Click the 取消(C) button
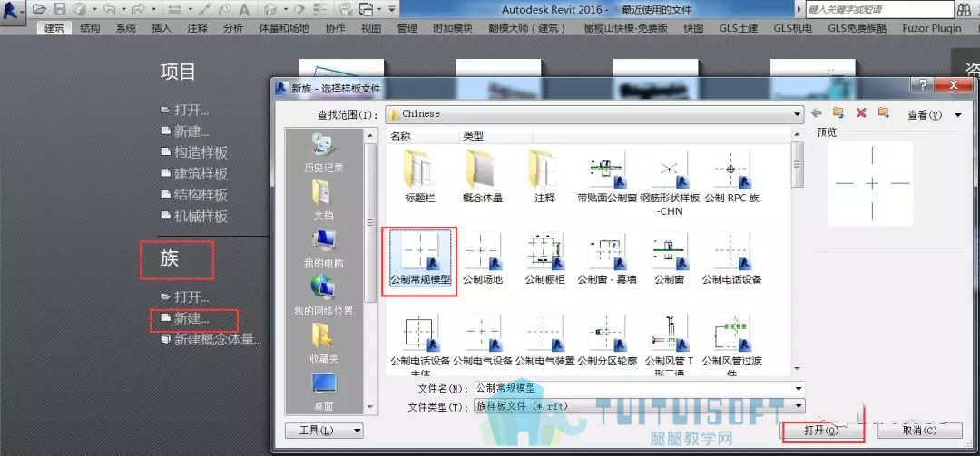980x456 pixels. [x=920, y=431]
